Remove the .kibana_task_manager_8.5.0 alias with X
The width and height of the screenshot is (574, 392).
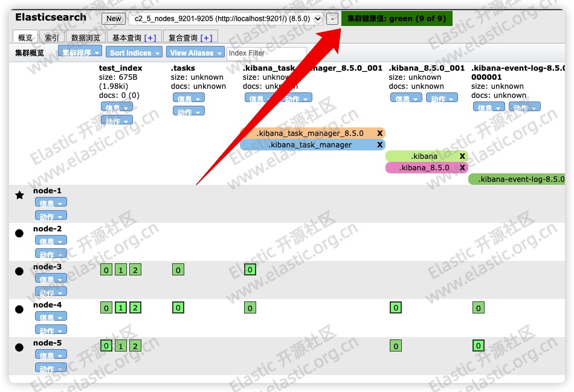pos(379,133)
